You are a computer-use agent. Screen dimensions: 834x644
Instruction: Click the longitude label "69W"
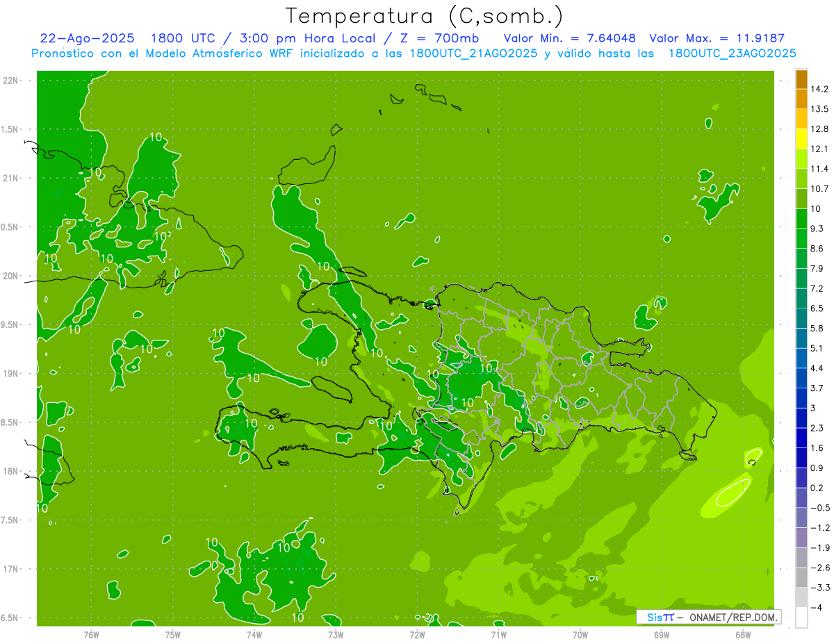pos(662,635)
